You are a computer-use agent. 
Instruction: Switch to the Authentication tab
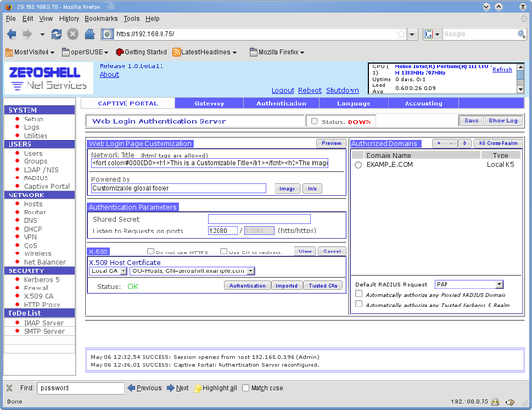click(281, 103)
